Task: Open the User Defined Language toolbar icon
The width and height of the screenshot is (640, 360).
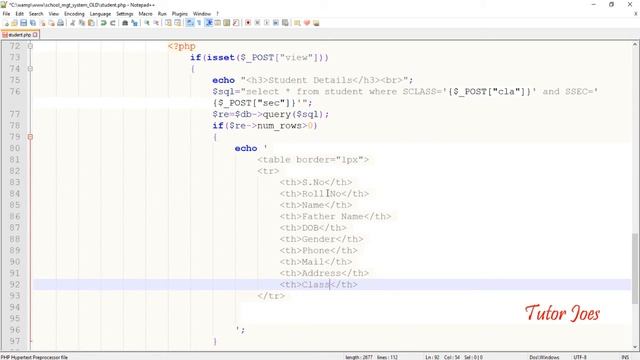Action: pos(218,23)
